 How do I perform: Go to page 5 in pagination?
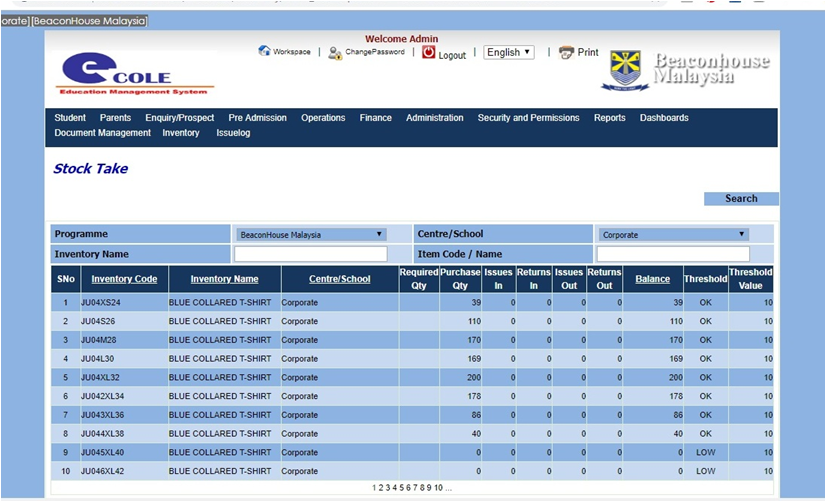tap(401, 488)
